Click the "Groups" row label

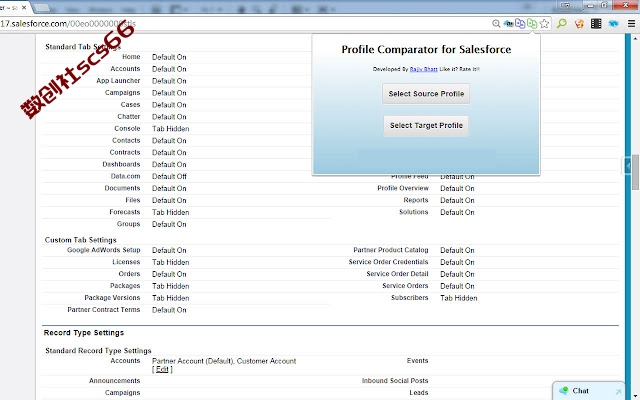coord(128,224)
